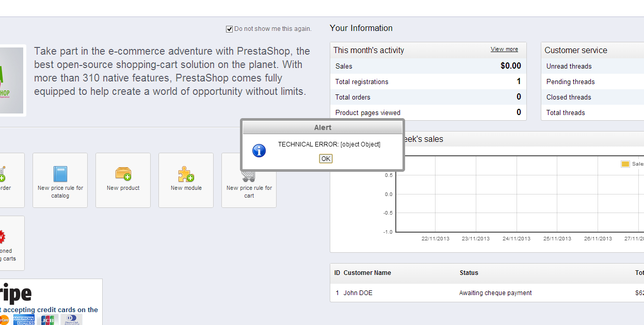Toggle 'Do not show me this again' checkbox
Image resolution: width=644 pixels, height=325 pixels.
(229, 29)
